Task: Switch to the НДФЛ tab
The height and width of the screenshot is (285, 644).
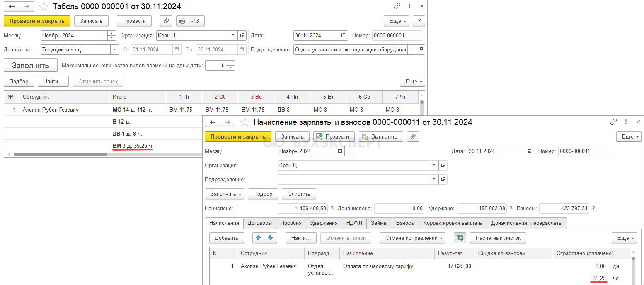Action: pyautogui.click(x=354, y=223)
